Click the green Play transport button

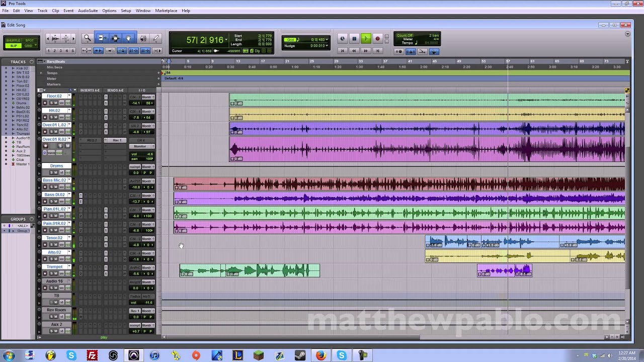366,39
